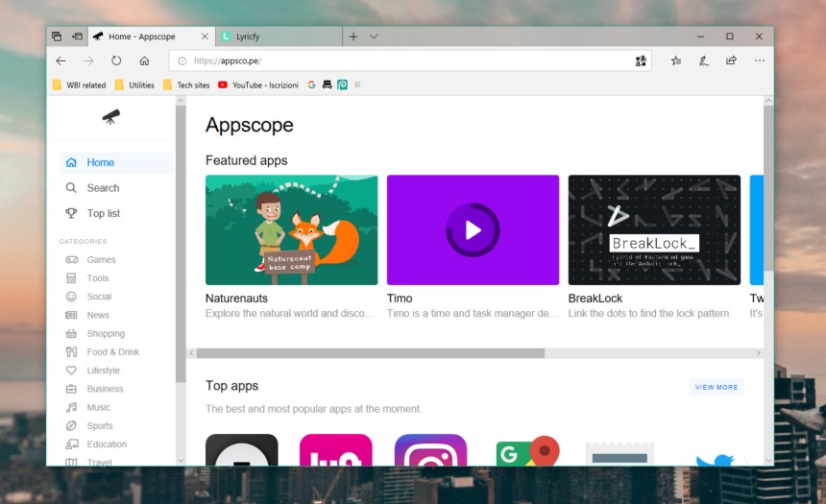Click the featured apps horizontal scrollbar thumb
Image resolution: width=826 pixels, height=504 pixels.
pyautogui.click(x=371, y=353)
